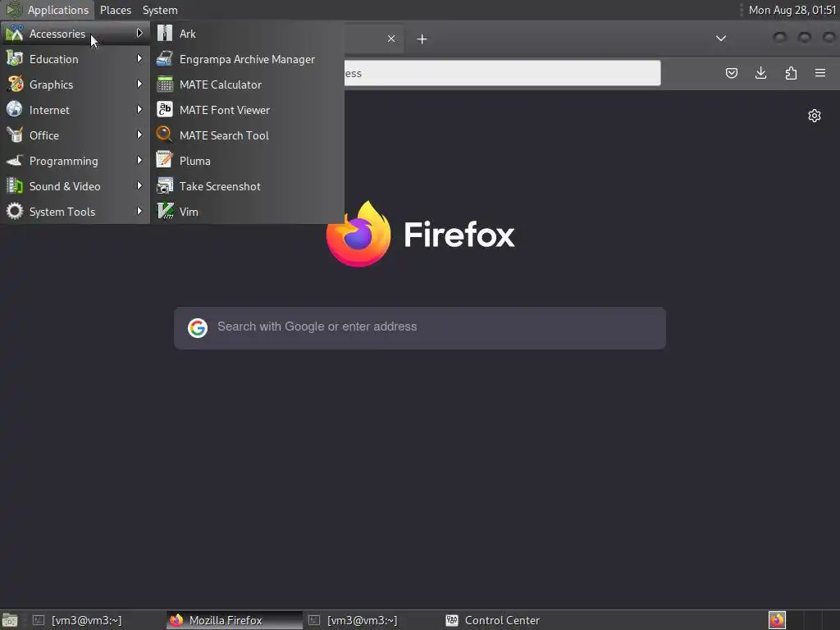Screen dimensions: 840x630
Task: Open Firefox extensions puzzle icon
Action: tap(791, 73)
